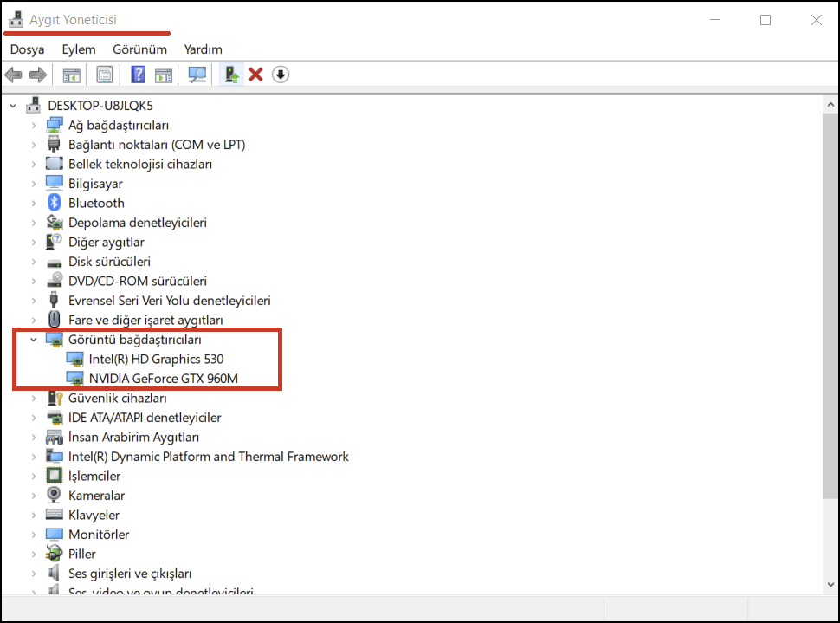Click the Aygıt Yöneticisi title bar icon

[16, 19]
